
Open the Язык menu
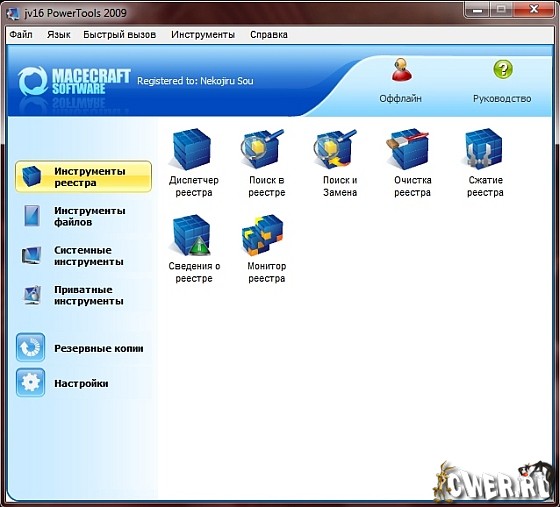tap(59, 35)
